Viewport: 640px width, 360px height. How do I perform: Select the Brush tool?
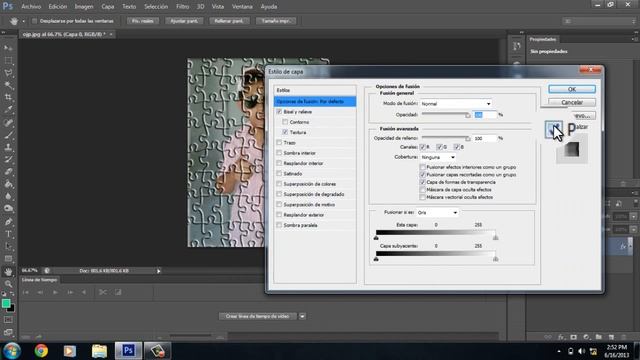pos(8,134)
